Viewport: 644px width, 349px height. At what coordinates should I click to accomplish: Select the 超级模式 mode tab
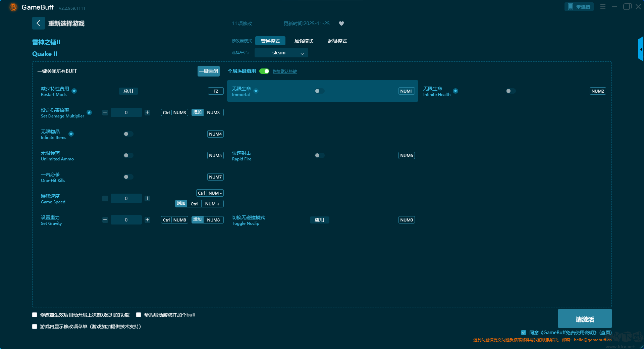tap(337, 41)
